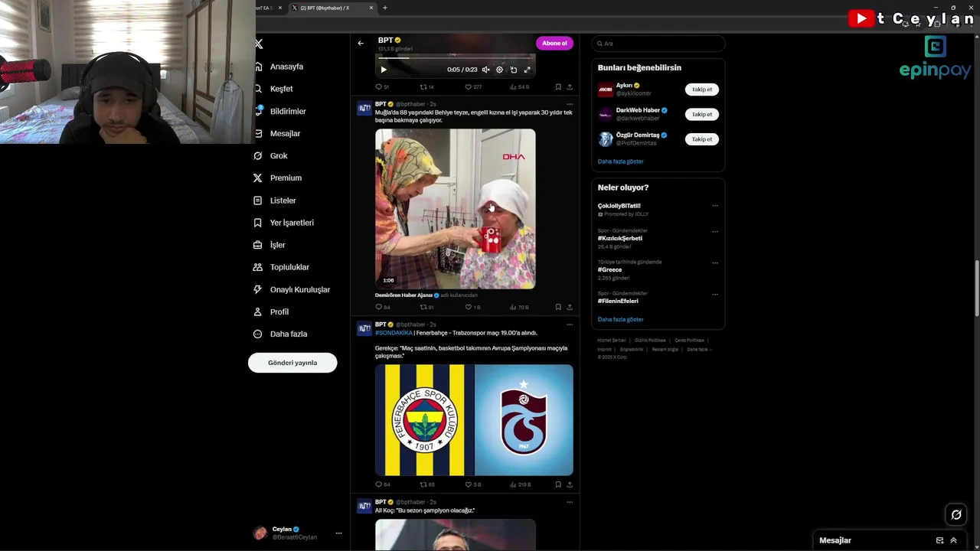Image resolution: width=980 pixels, height=551 pixels.
Task: Open the ÇokJollyBiTatil! trend
Action: [619, 206]
